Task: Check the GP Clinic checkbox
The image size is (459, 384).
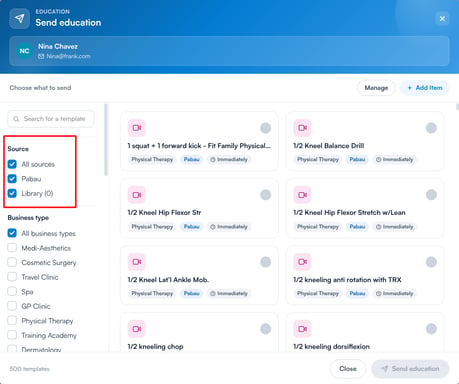Action: 12,306
